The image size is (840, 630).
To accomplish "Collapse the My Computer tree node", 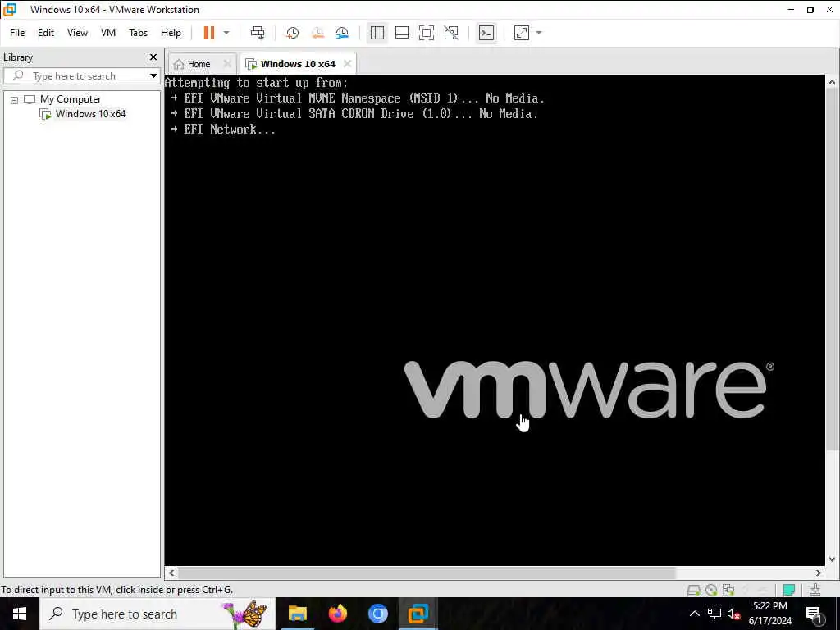I will click(x=15, y=99).
